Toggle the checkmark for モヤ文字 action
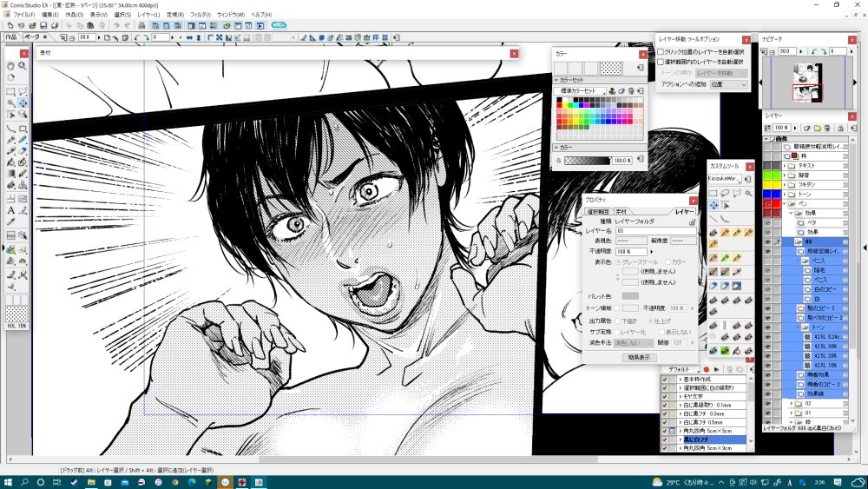The width and height of the screenshot is (868, 489). coord(665,397)
